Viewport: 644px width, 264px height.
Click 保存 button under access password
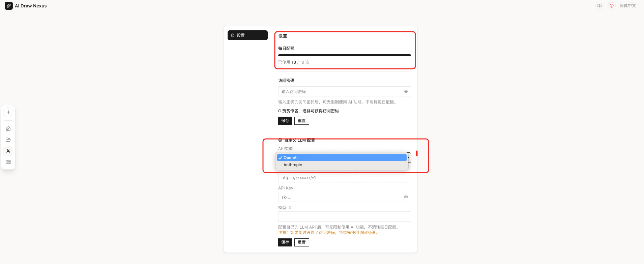pyautogui.click(x=285, y=121)
